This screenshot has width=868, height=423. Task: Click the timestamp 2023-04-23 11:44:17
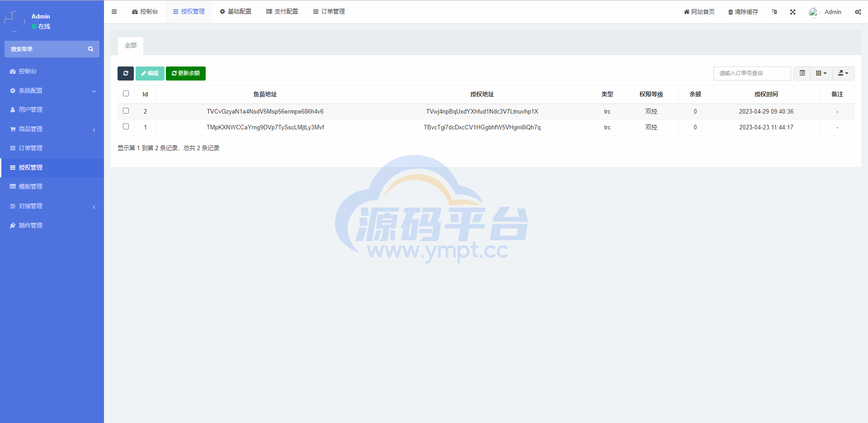pyautogui.click(x=766, y=127)
